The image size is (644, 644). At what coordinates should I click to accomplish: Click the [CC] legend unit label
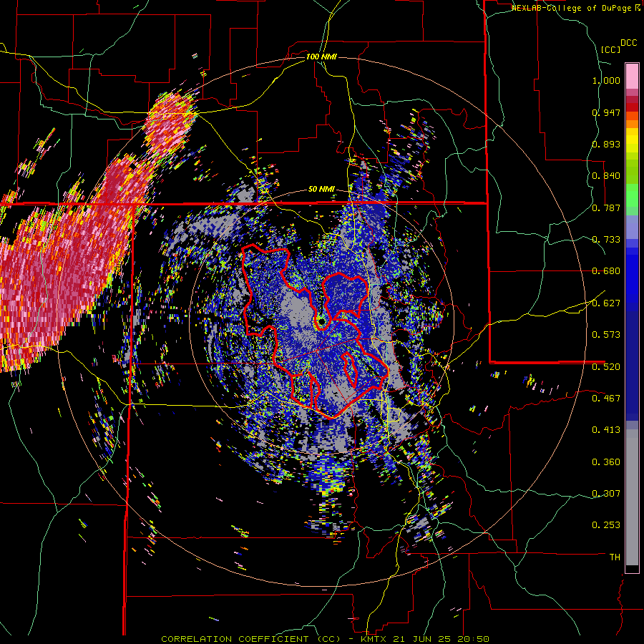tap(610, 49)
